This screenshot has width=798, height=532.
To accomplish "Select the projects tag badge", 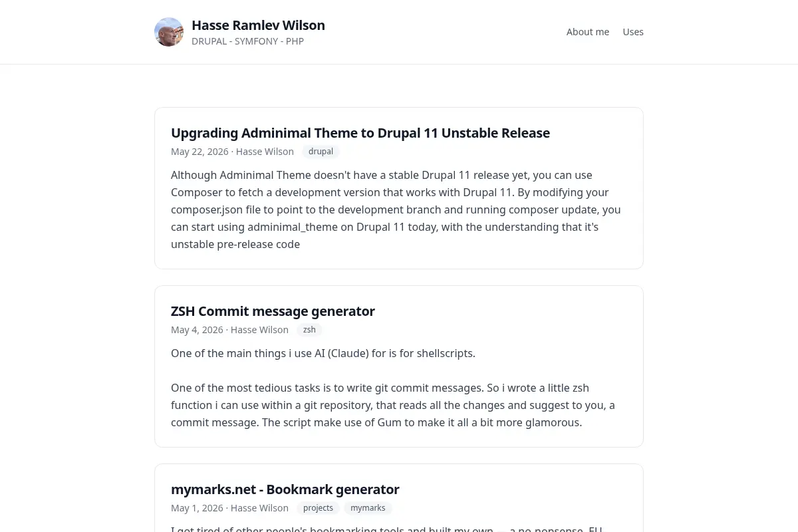I will coord(318,508).
